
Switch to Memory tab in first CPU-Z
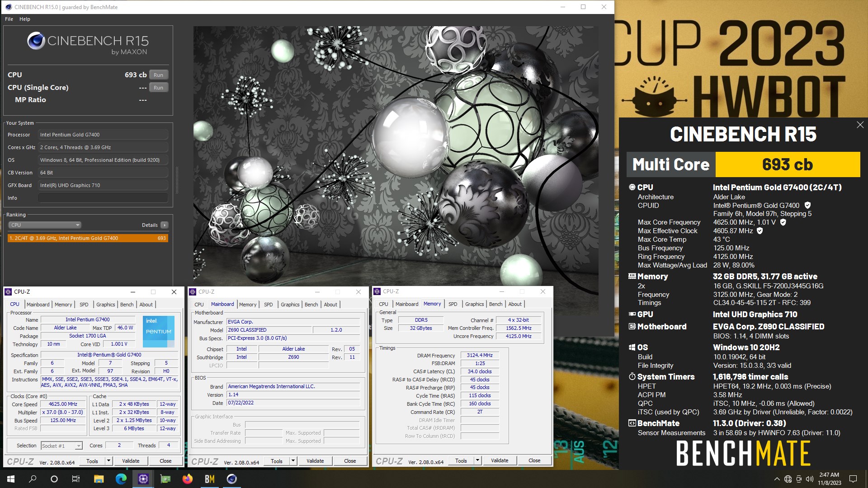click(x=63, y=305)
